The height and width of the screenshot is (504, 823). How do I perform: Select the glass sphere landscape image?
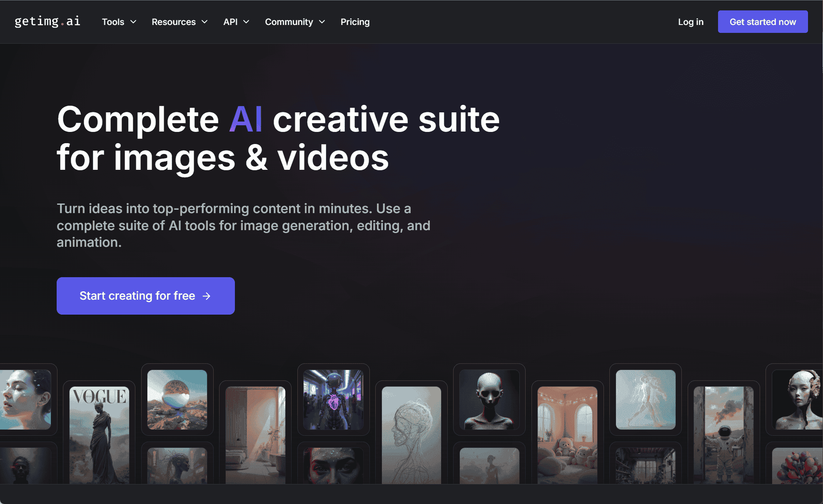177,400
